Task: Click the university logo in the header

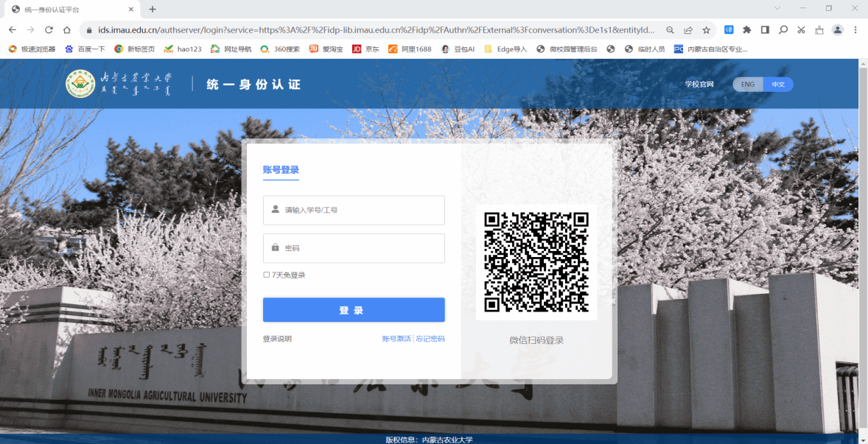Action: click(80, 84)
